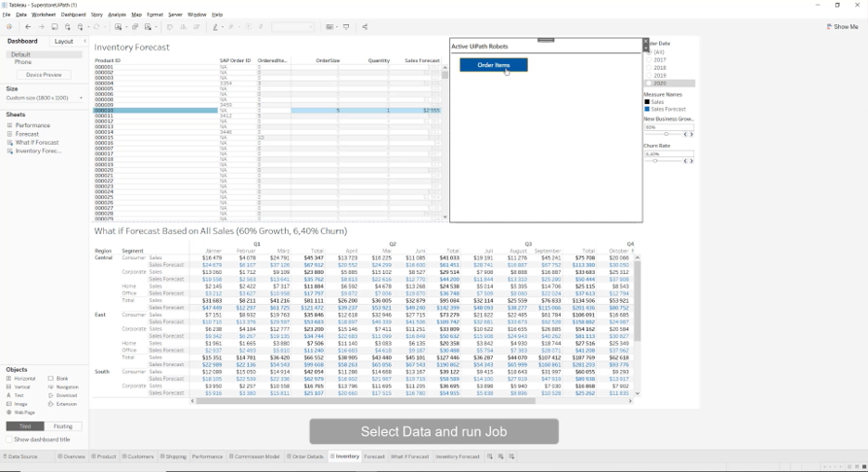Open the Highlight dropdown arrow

click(x=222, y=26)
